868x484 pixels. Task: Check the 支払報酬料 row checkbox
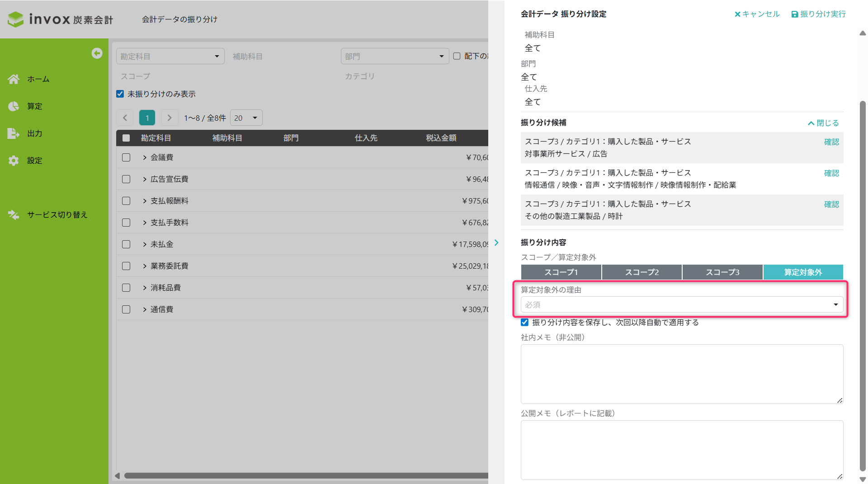126,201
